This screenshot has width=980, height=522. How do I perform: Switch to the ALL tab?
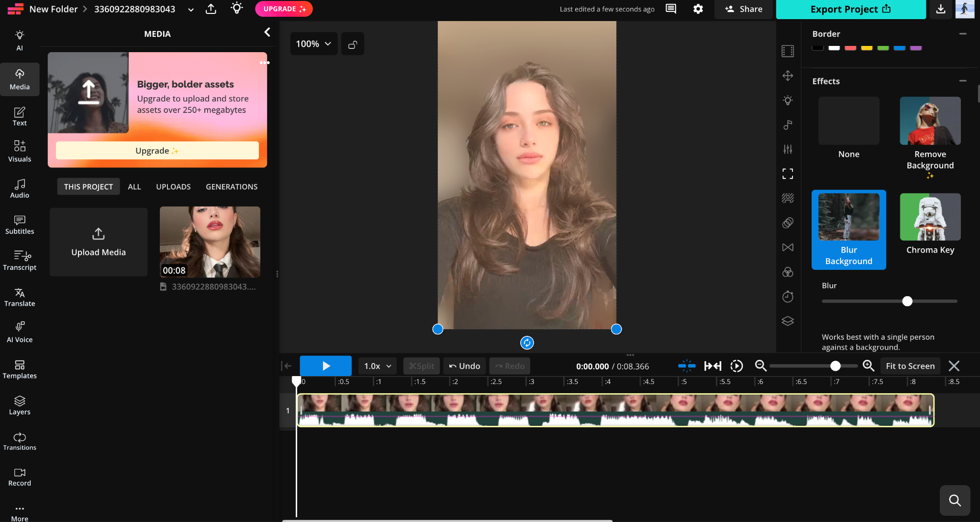point(134,187)
